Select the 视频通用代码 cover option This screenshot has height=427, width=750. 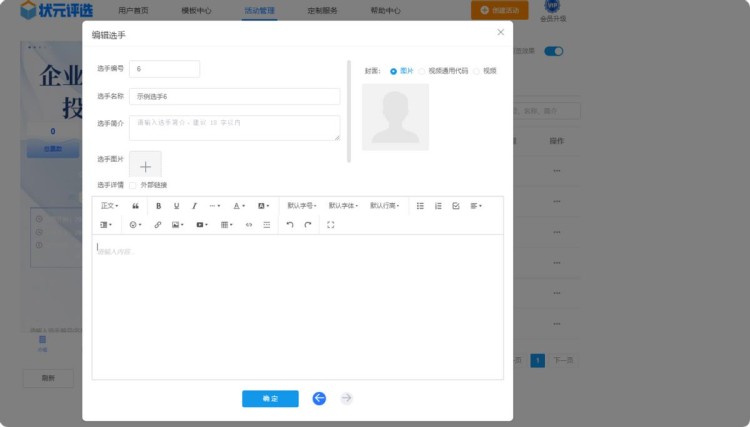coord(423,71)
